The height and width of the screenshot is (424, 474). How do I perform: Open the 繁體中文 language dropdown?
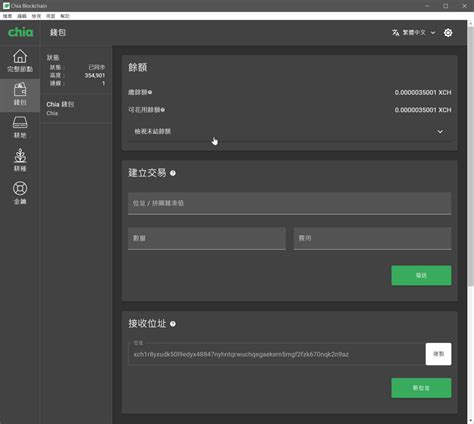tap(414, 33)
